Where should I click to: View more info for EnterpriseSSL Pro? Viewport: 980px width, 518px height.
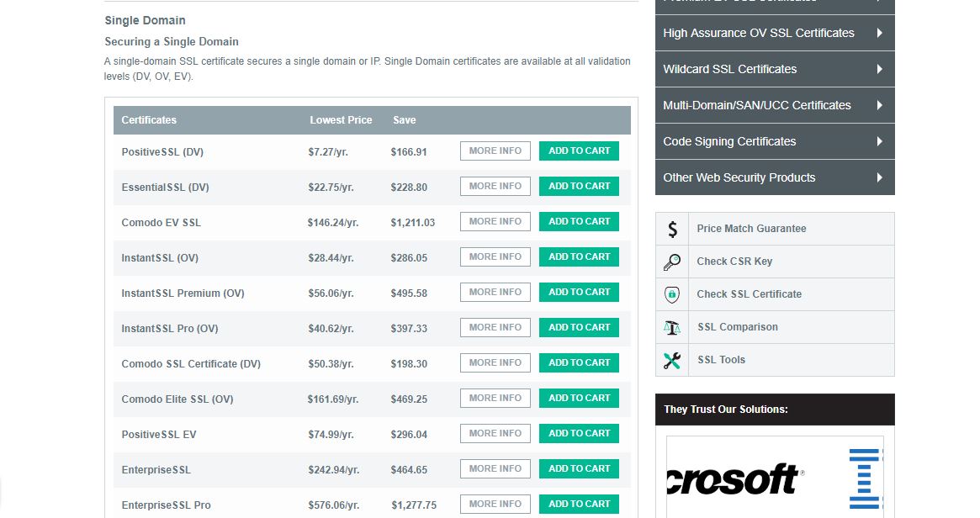pos(495,504)
